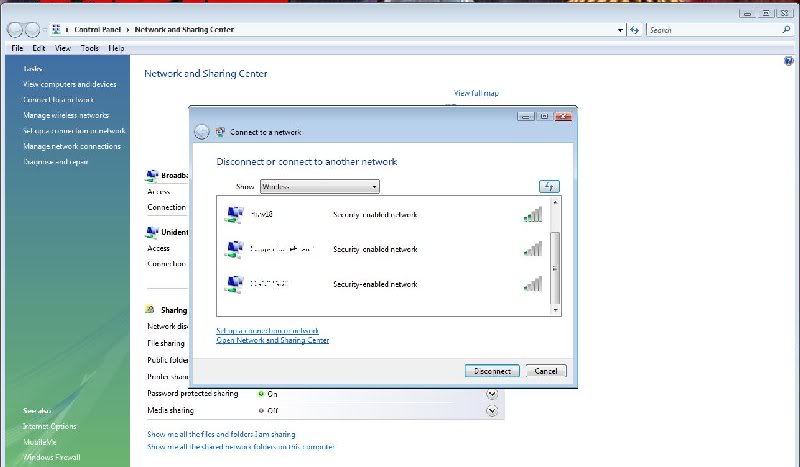This screenshot has width=800, height=467.
Task: Click the refresh network list icon
Action: point(548,186)
